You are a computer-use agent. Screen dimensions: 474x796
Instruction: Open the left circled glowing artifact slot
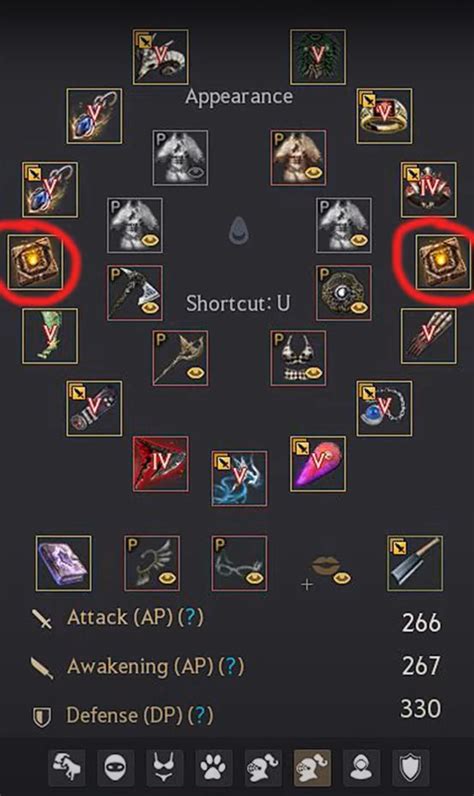pyautogui.click(x=35, y=262)
